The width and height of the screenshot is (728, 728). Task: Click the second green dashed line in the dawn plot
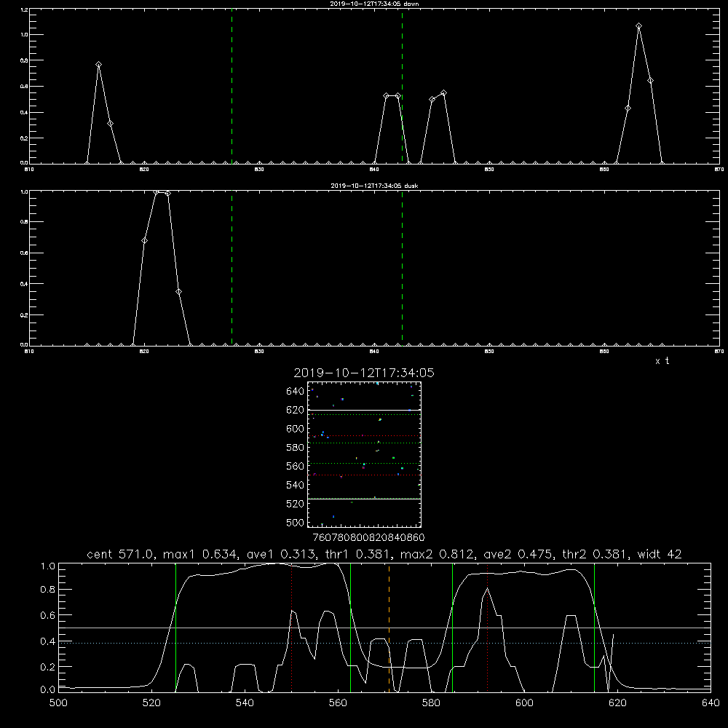(x=402, y=86)
